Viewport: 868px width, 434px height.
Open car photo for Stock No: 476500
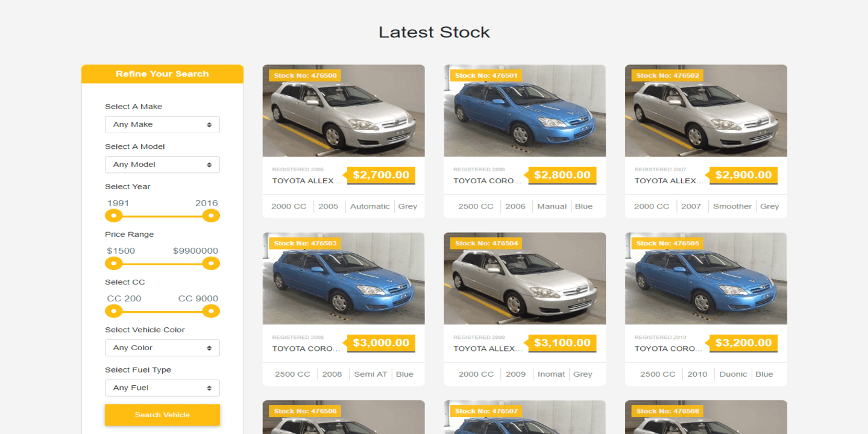[344, 111]
